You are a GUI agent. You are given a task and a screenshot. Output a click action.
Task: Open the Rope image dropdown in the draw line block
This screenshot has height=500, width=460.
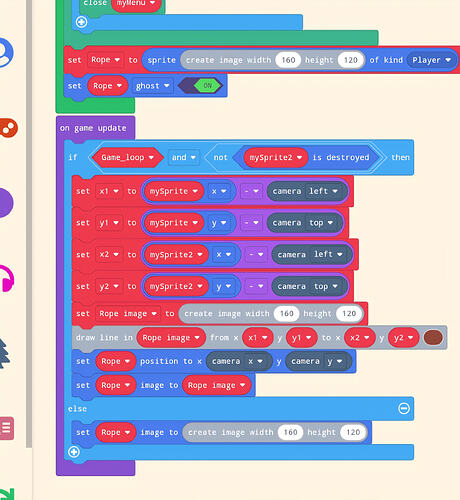[x=171, y=338]
